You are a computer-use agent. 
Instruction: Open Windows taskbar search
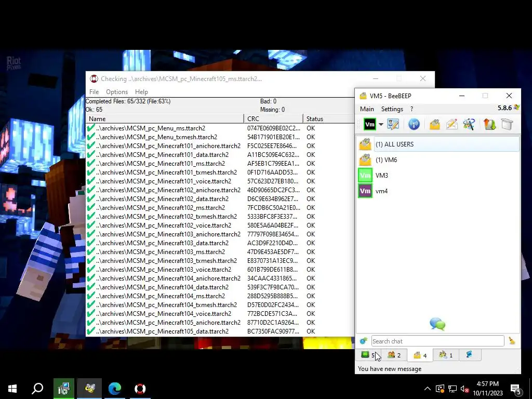click(x=37, y=389)
